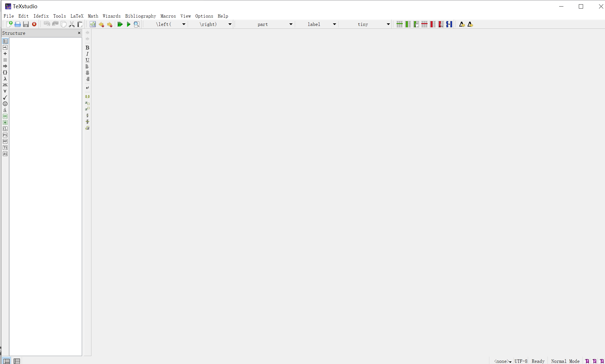Close the Structure panel
Viewport: 605px width, 364px height.
tap(79, 33)
